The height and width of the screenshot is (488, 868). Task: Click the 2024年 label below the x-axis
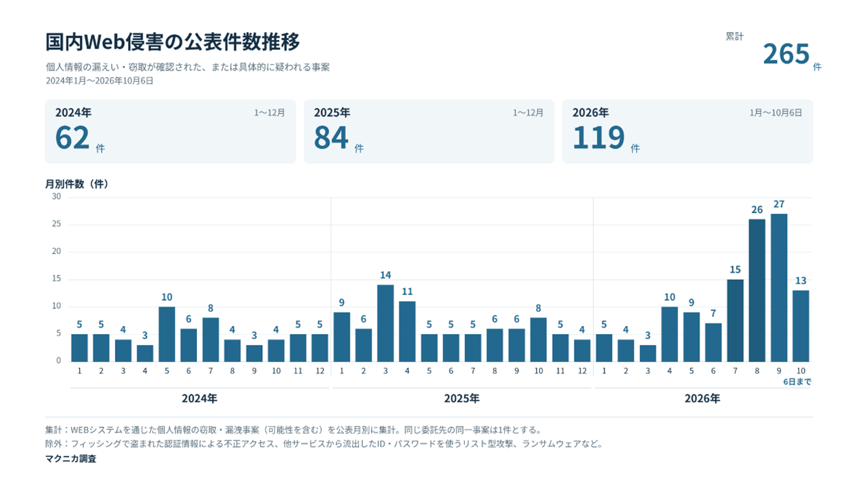pos(200,399)
